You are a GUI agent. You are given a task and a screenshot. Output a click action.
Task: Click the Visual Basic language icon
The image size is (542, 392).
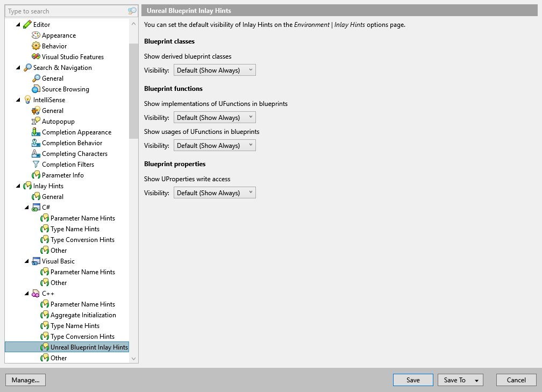pyautogui.click(x=35, y=261)
